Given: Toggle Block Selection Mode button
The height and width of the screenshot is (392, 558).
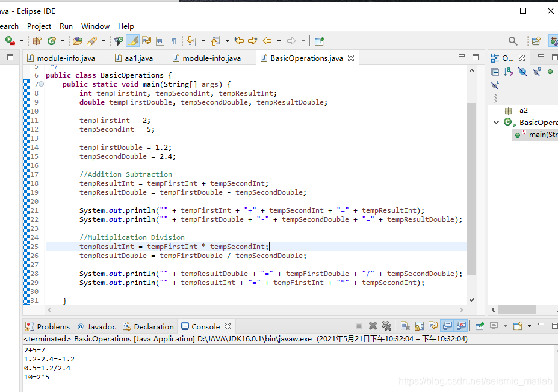Looking at the screenshot, I should 160,41.
